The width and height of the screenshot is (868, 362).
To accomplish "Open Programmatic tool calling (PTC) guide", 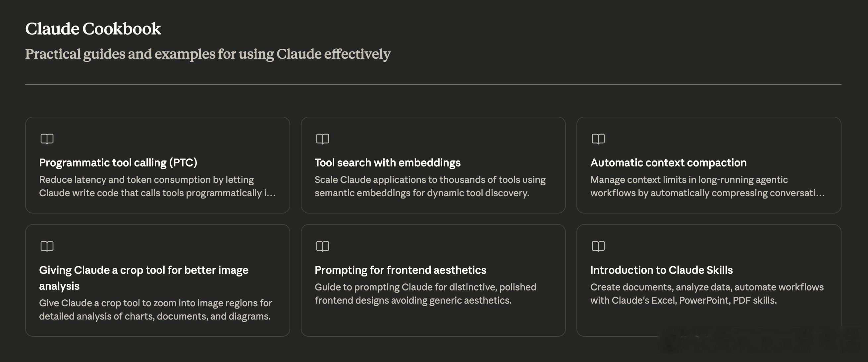I will pos(118,163).
